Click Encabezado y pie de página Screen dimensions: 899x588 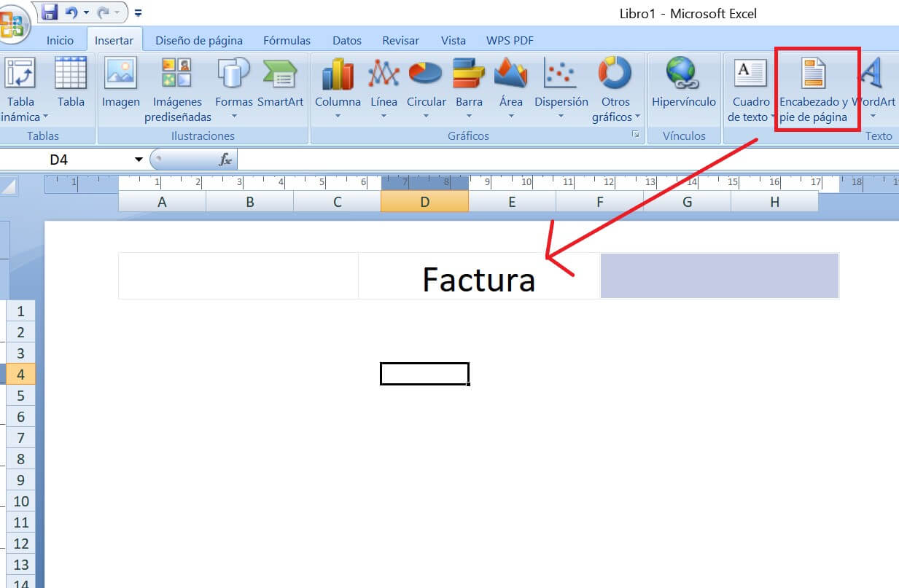click(814, 90)
